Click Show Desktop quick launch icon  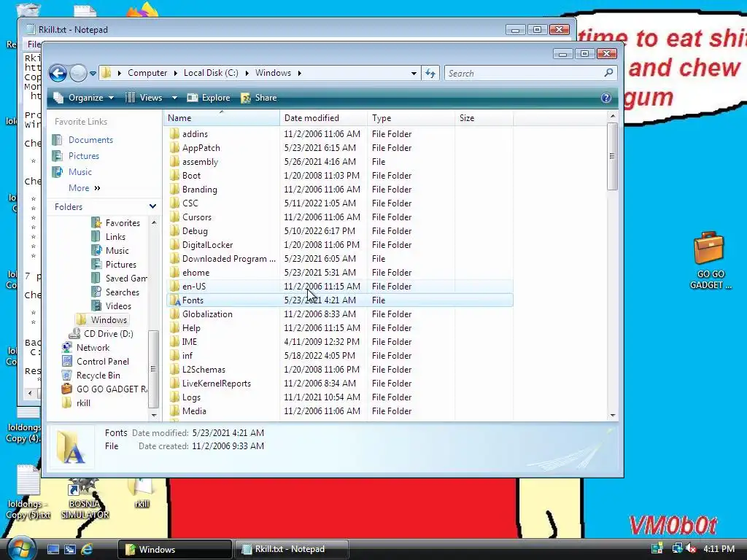tap(53, 549)
